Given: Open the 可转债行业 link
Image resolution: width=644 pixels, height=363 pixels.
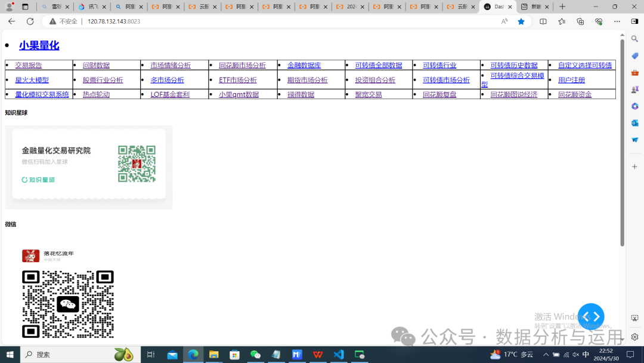Looking at the screenshot, I should click(x=439, y=65).
